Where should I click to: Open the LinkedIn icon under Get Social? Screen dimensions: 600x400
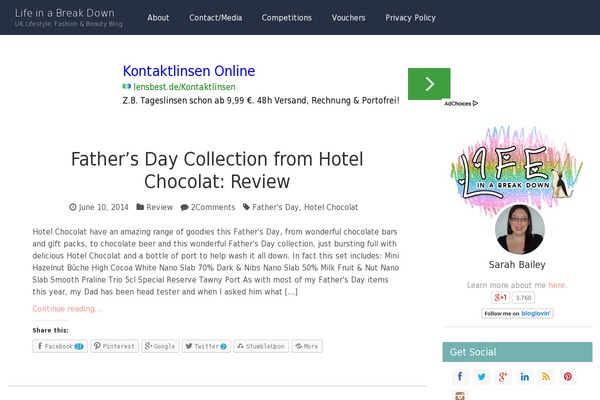(524, 377)
